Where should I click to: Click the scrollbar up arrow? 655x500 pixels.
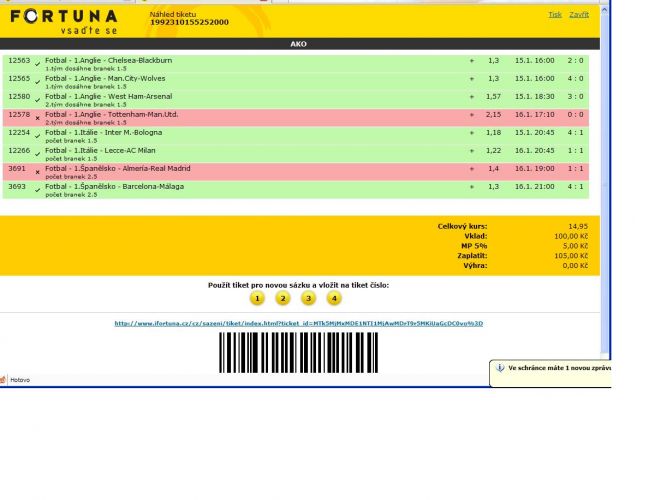(x=604, y=10)
